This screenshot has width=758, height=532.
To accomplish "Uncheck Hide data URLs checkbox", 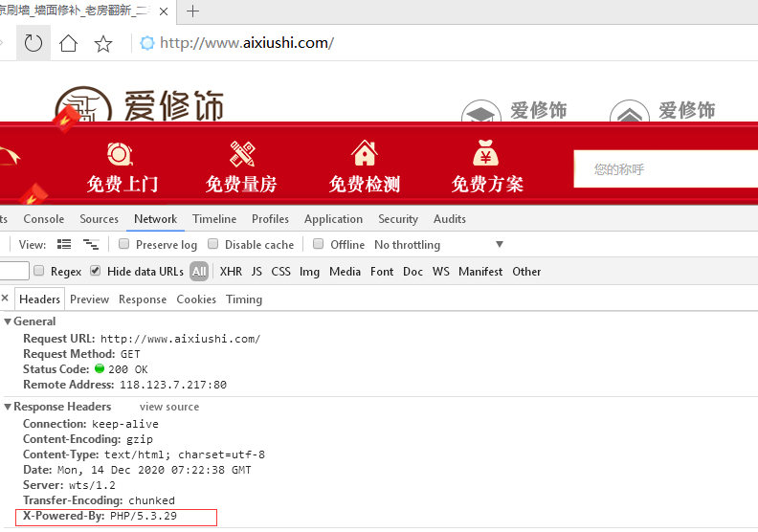I will click(x=96, y=271).
